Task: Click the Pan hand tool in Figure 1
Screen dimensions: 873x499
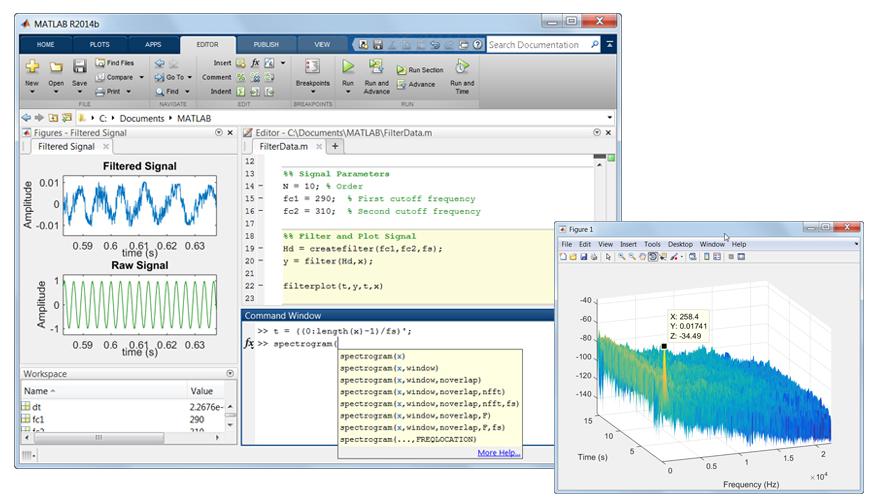Action: [642, 257]
